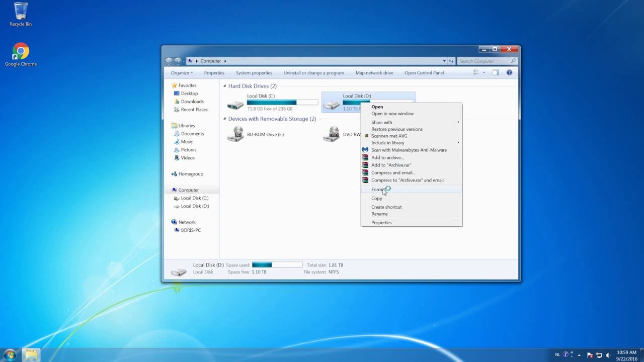This screenshot has height=362, width=644.
Task: Select the BD-ROM Drive (E:) icon
Action: point(235,134)
